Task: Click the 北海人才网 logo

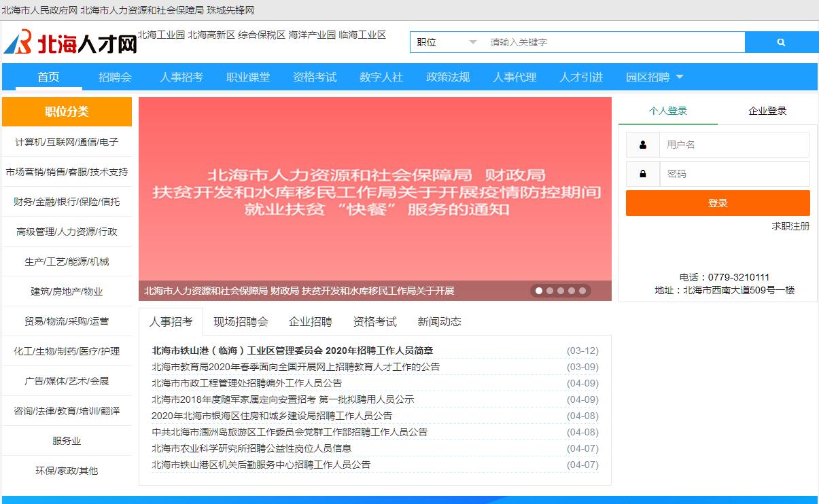Action: pos(71,43)
